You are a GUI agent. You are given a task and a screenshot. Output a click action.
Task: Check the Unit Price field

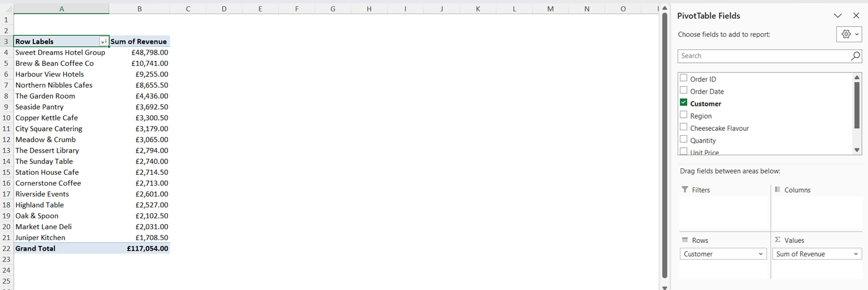tap(684, 152)
